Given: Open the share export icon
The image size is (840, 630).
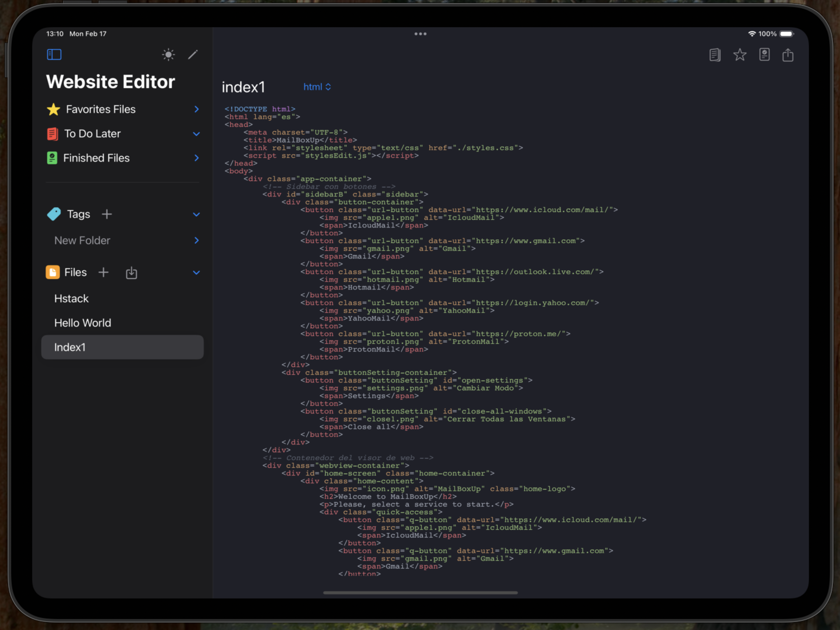Looking at the screenshot, I should pyautogui.click(x=788, y=55).
